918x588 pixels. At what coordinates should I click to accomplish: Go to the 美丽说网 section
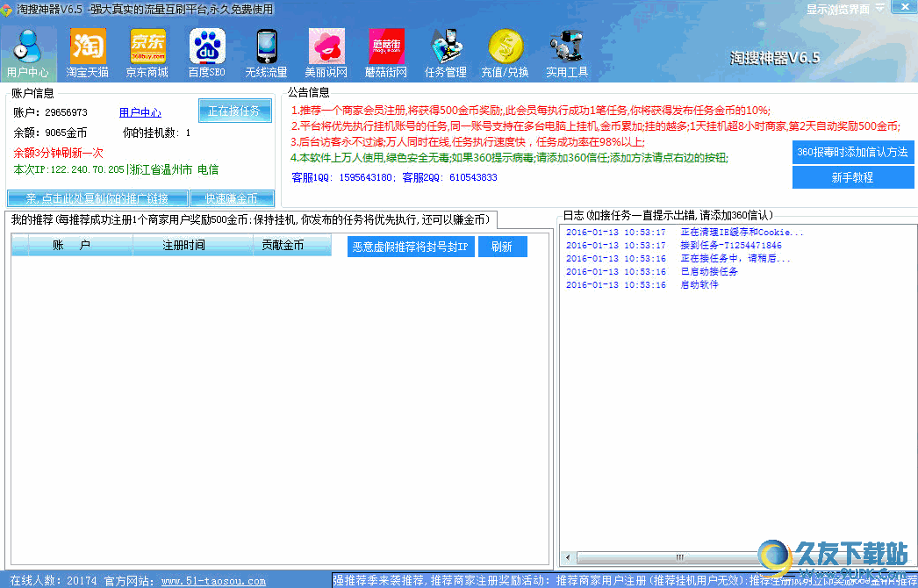point(326,54)
